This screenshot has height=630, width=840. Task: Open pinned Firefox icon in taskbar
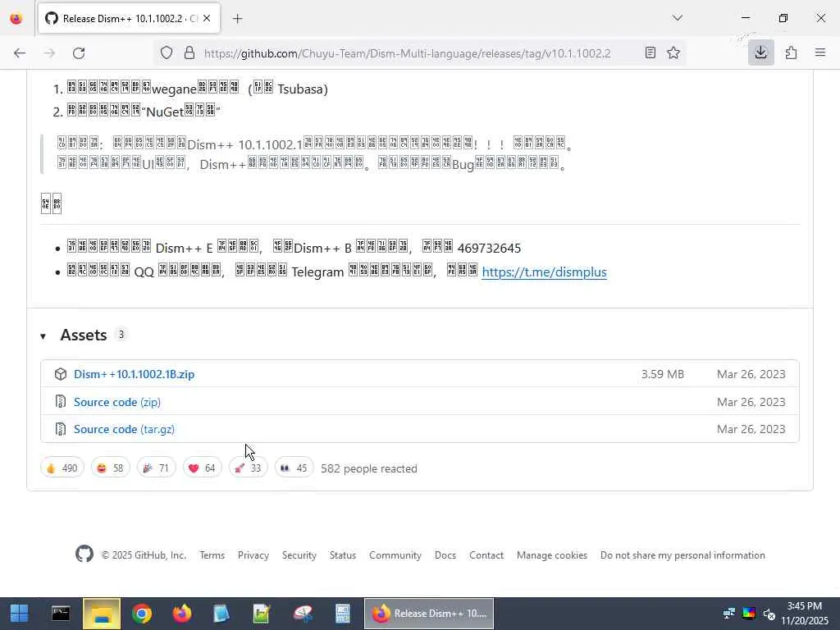coord(182,614)
